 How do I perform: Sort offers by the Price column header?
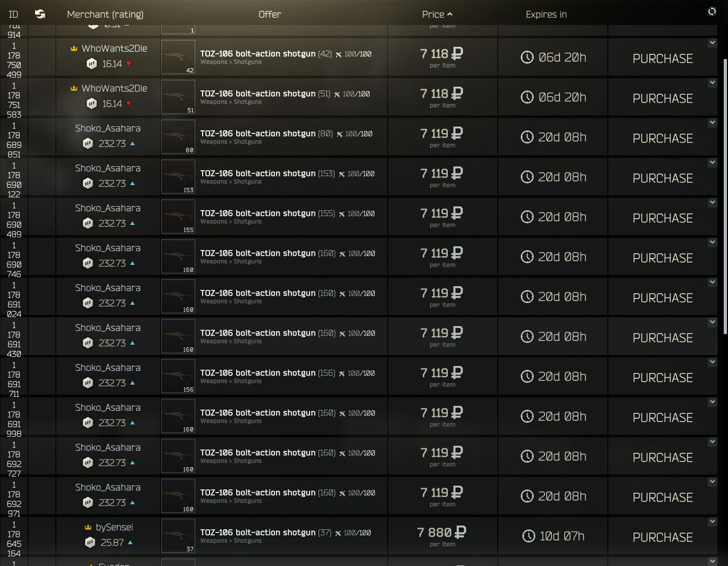click(x=437, y=14)
